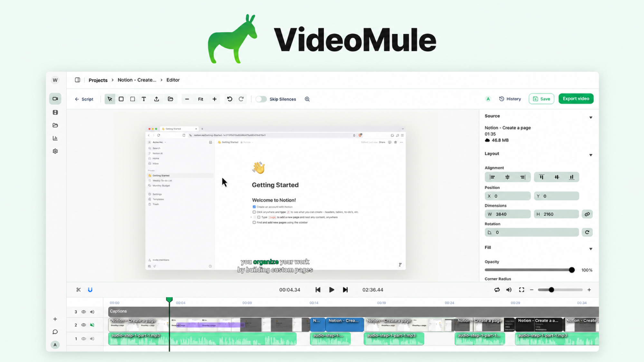Image resolution: width=644 pixels, height=362 pixels.
Task: Click the Export video button
Action: coord(576,99)
